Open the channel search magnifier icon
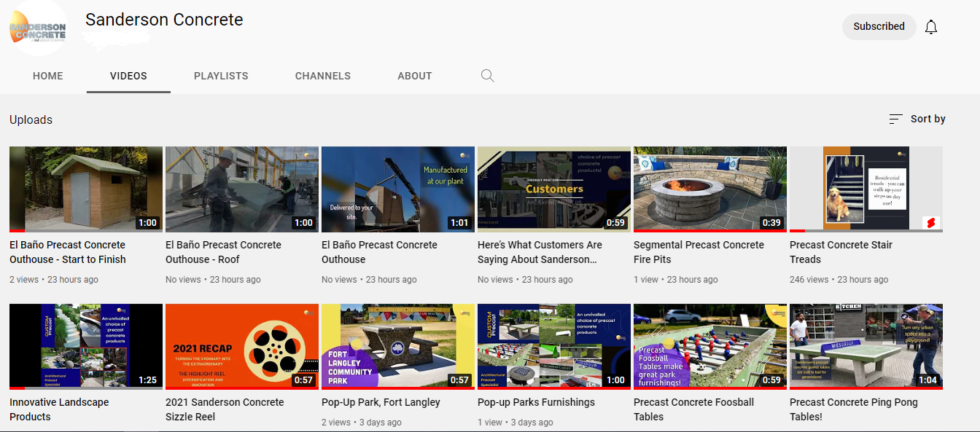This screenshot has height=432, width=980. 488,76
